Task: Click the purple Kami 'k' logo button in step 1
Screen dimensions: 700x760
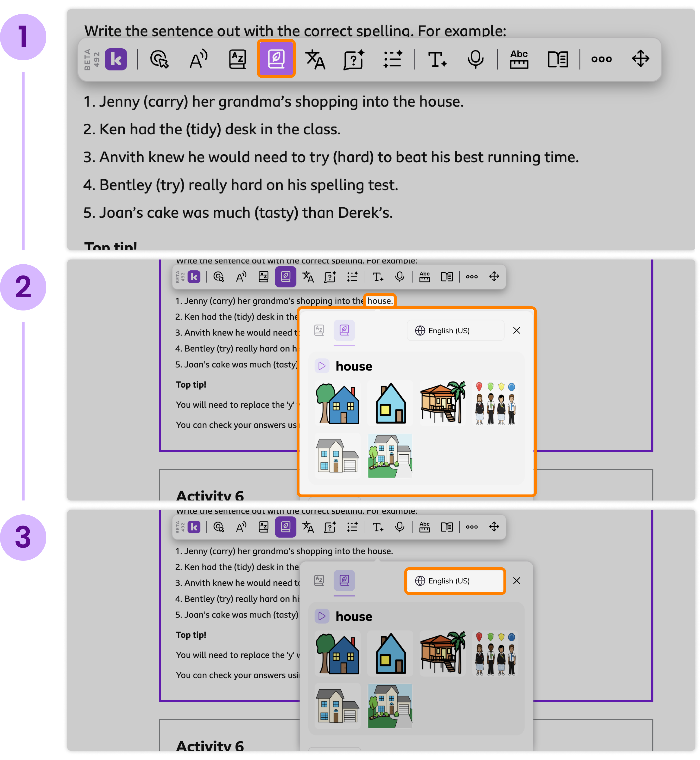Action: pos(116,59)
